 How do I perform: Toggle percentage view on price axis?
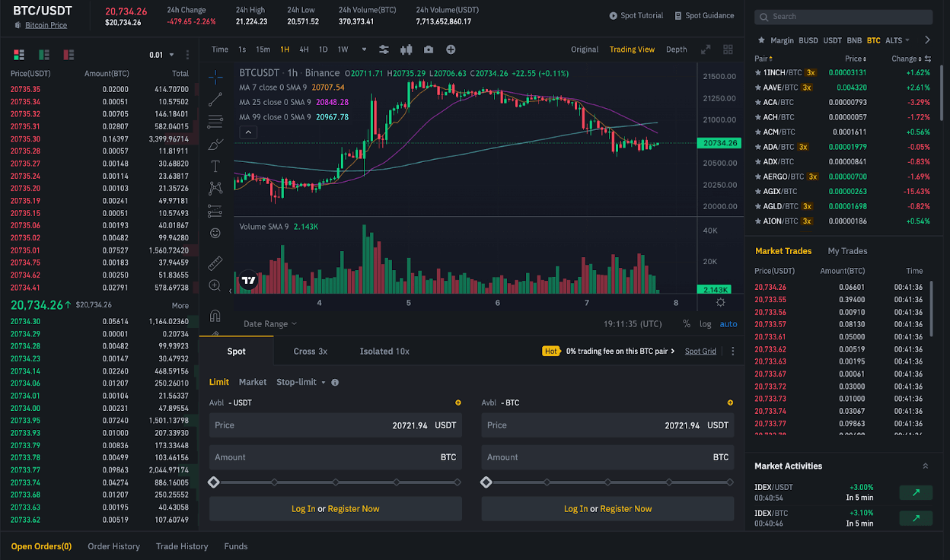click(x=686, y=323)
